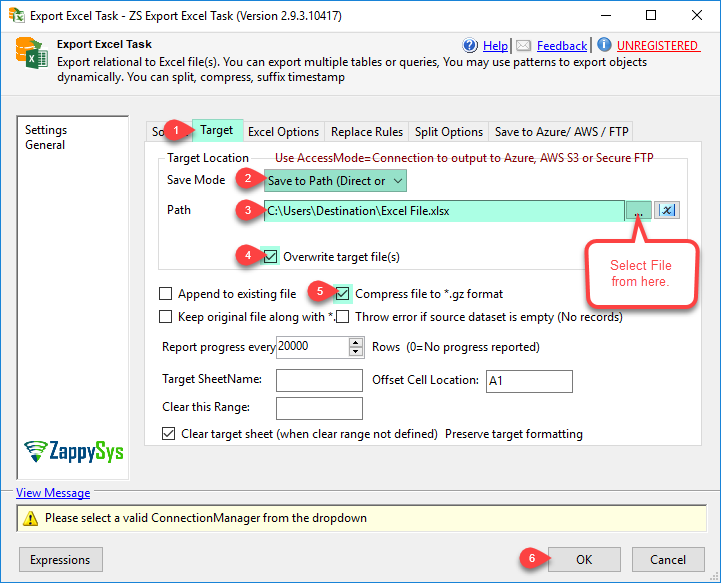Click the Feedback envelope icon
The height and width of the screenshot is (583, 721).
click(523, 46)
